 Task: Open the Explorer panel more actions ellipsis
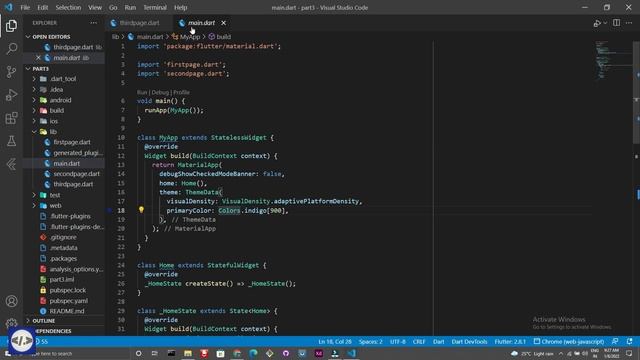(x=93, y=23)
